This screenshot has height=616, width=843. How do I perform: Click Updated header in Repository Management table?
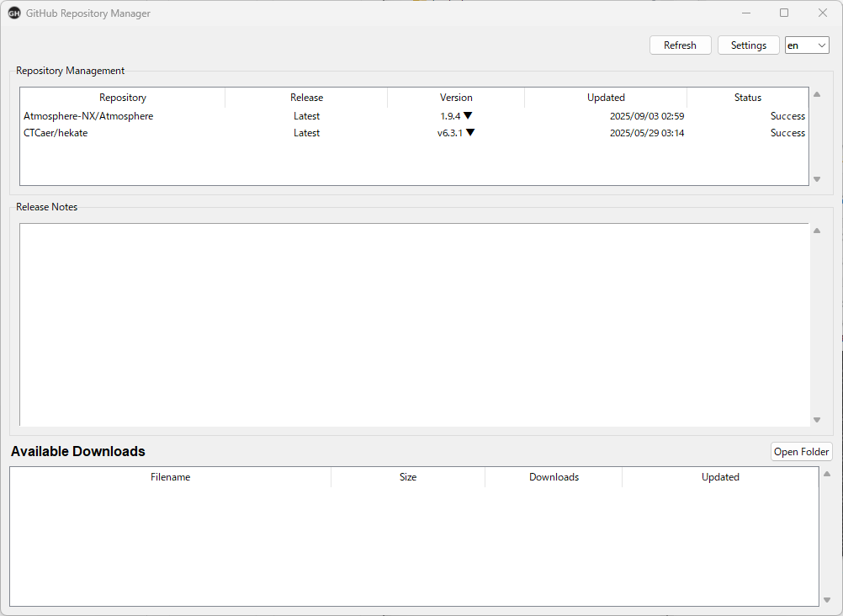[x=606, y=98]
